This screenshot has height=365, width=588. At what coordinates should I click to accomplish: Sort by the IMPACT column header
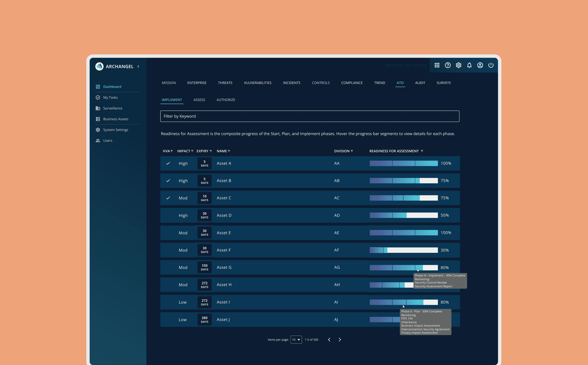pos(185,151)
